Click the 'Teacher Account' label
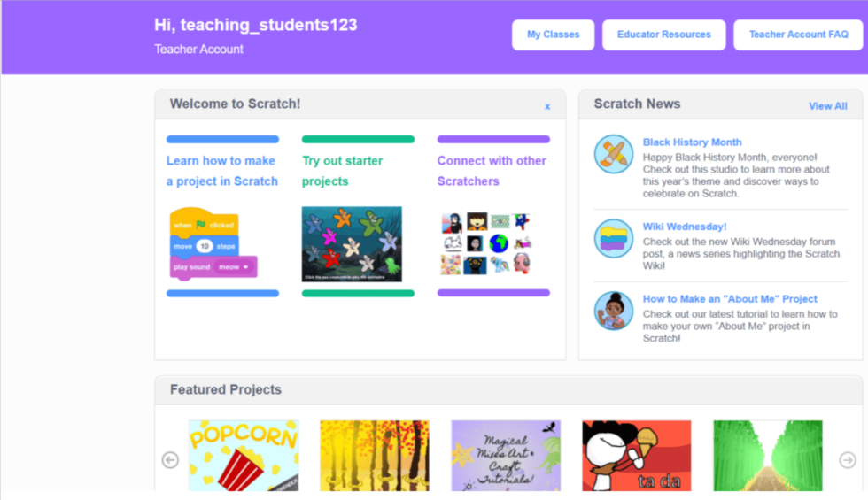The height and width of the screenshot is (500, 868). pos(198,50)
